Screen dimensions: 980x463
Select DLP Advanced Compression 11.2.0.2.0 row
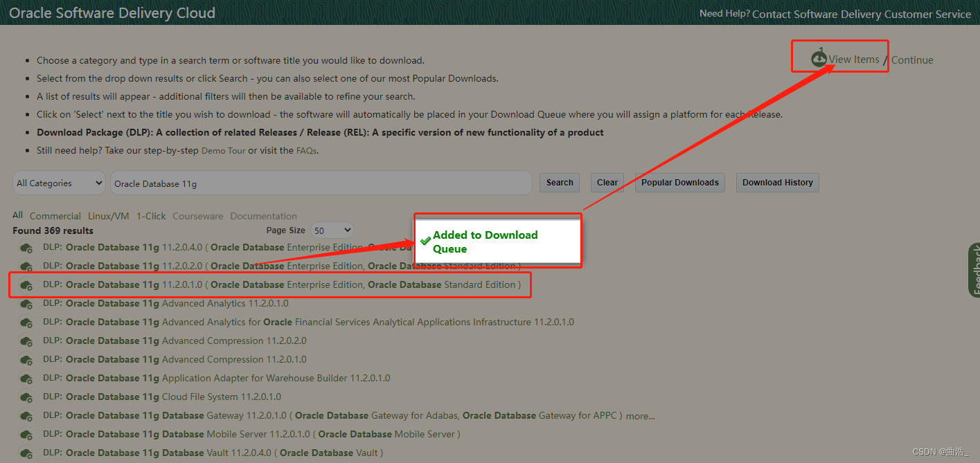click(175, 341)
